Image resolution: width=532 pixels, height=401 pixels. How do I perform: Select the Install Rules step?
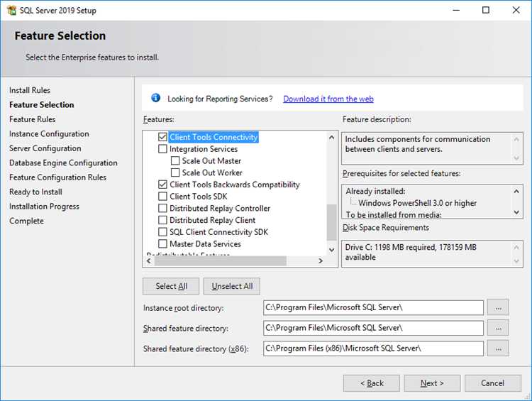click(30, 90)
